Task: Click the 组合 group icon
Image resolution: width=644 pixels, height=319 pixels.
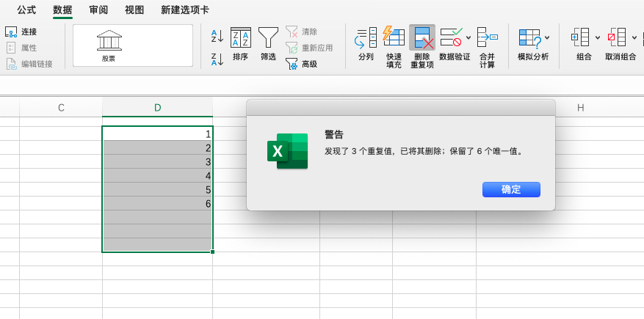Action: point(580,37)
